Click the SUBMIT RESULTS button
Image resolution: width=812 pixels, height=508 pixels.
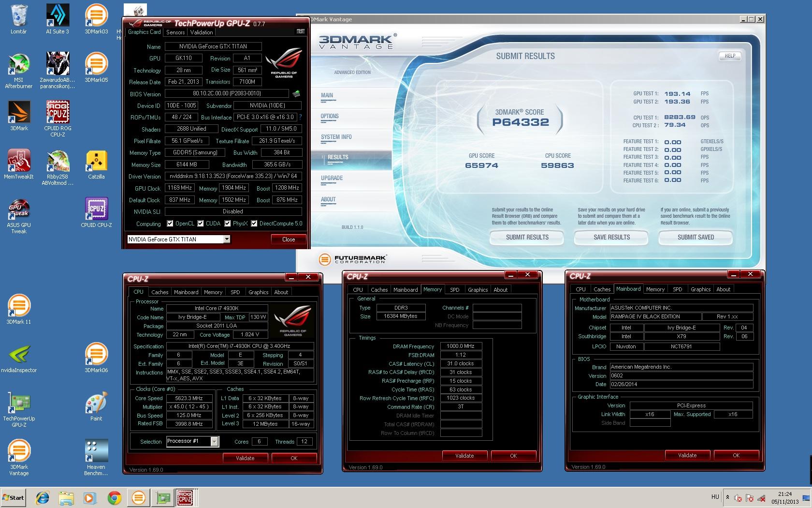(x=527, y=237)
